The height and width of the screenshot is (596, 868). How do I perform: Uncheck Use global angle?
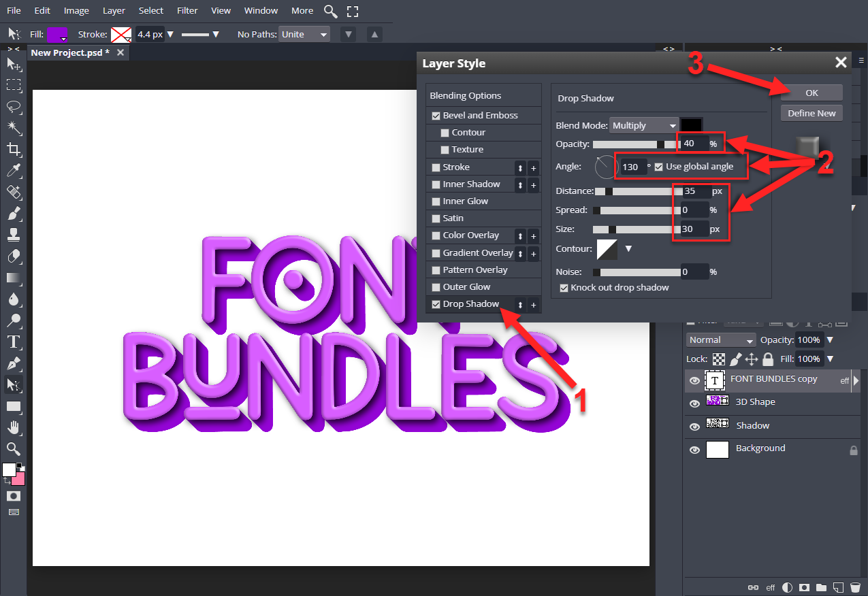(x=659, y=167)
